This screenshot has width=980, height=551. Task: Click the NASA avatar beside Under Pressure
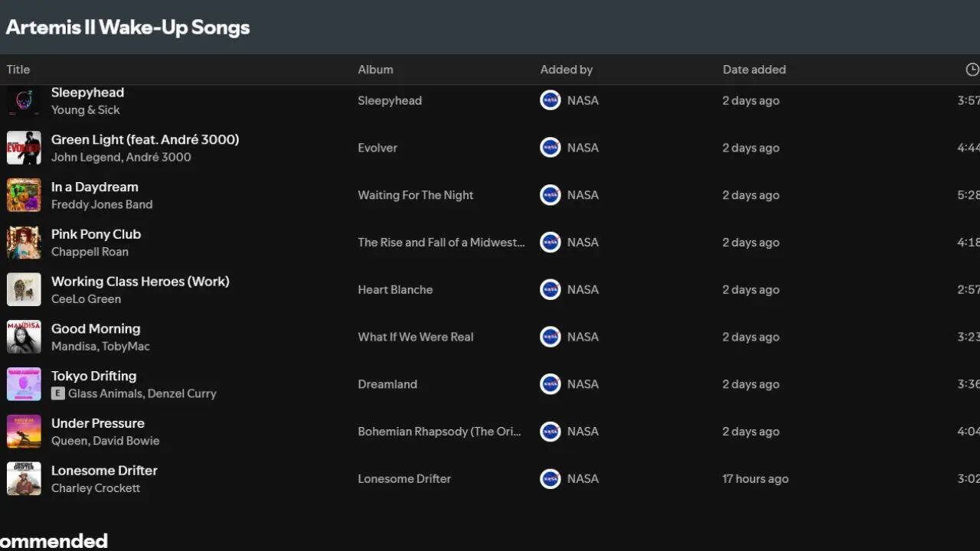(550, 431)
